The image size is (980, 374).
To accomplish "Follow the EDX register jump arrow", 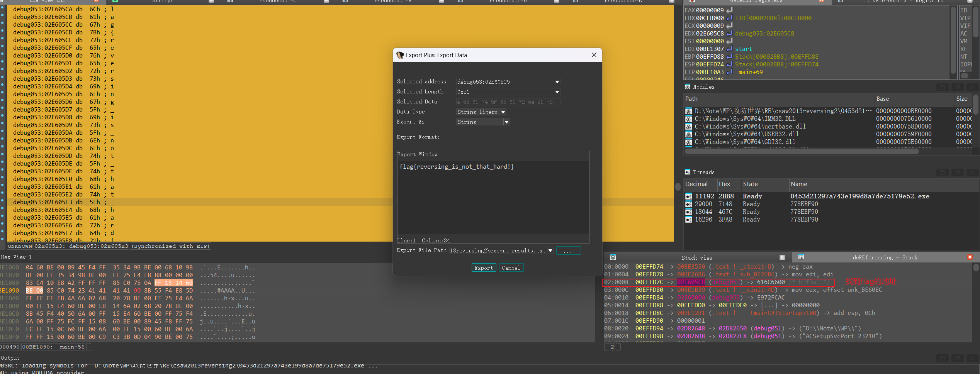I will [729, 33].
